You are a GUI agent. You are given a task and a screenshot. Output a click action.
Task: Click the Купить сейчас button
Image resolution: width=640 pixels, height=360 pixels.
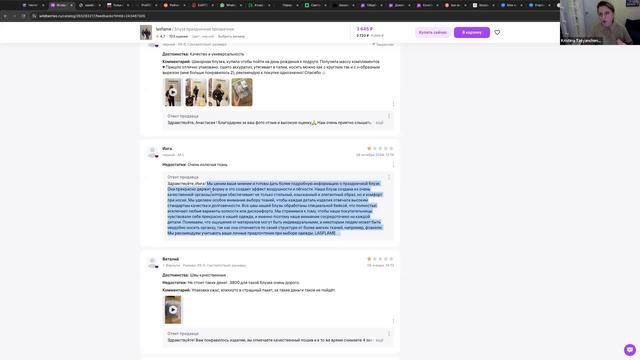tap(433, 32)
